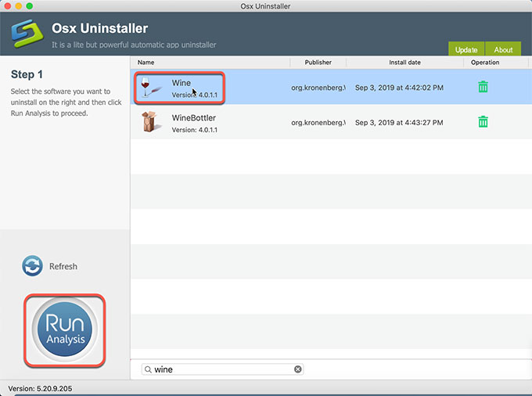The width and height of the screenshot is (532, 396).
Task: Click the magnifier search icon
Action: click(148, 369)
